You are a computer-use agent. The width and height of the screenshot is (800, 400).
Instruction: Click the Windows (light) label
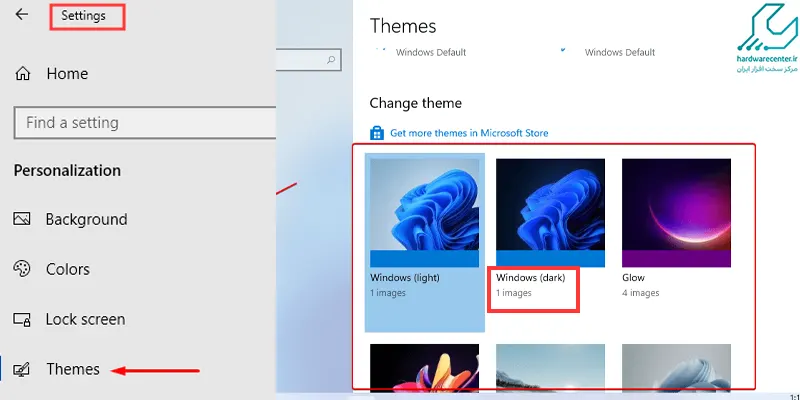(405, 278)
